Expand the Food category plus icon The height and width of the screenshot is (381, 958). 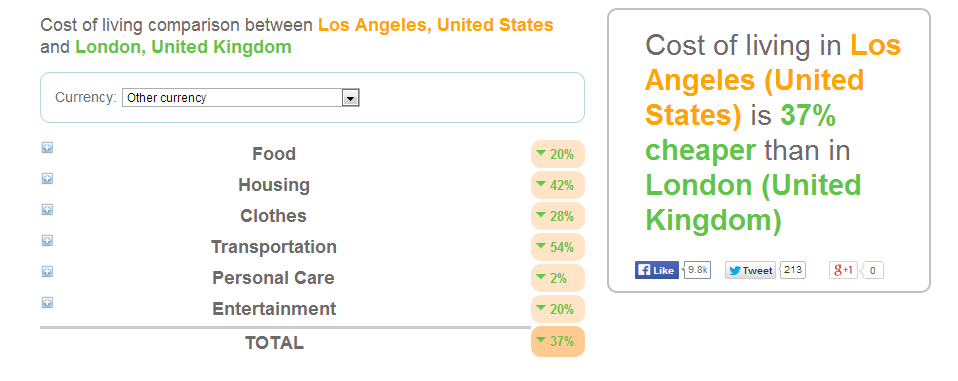[47, 147]
